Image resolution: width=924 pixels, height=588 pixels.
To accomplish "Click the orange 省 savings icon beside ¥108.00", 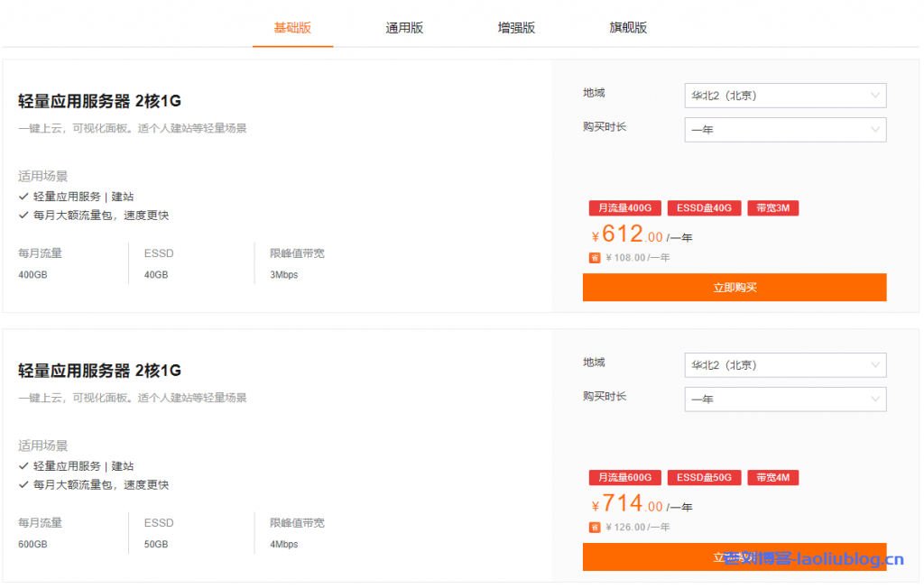I will pos(595,257).
